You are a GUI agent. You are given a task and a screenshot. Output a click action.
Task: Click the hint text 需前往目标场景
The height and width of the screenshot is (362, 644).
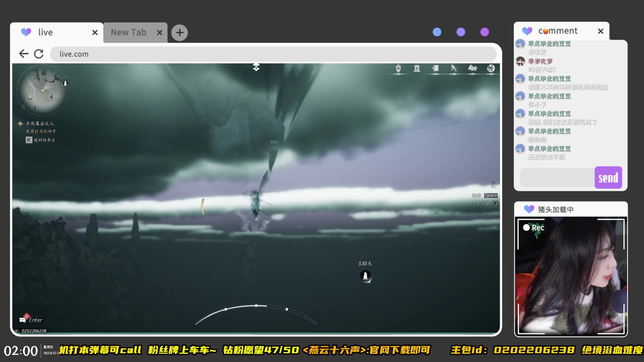coord(41,131)
